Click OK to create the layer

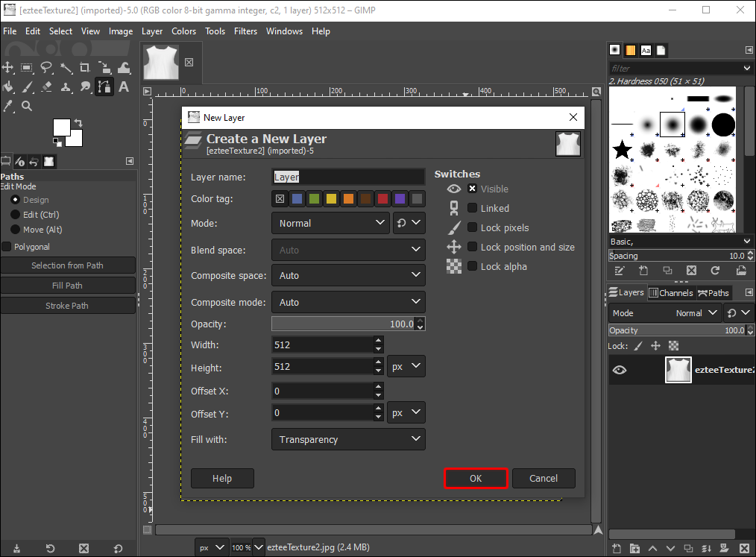point(476,478)
